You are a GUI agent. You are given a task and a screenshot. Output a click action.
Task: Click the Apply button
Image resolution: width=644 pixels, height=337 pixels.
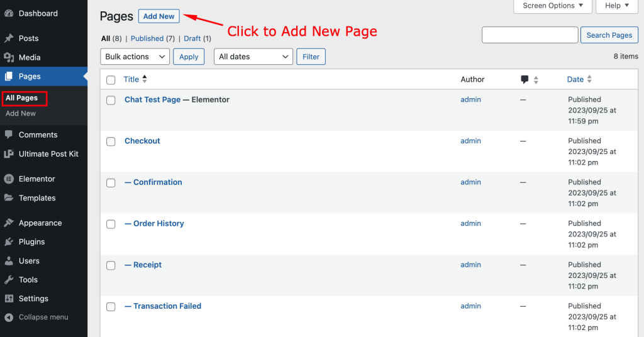click(x=189, y=57)
